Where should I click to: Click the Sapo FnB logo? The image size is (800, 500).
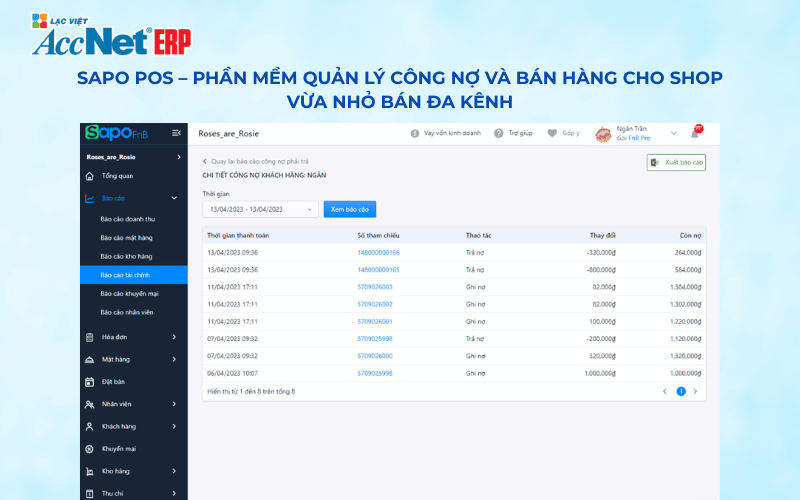tap(116, 133)
